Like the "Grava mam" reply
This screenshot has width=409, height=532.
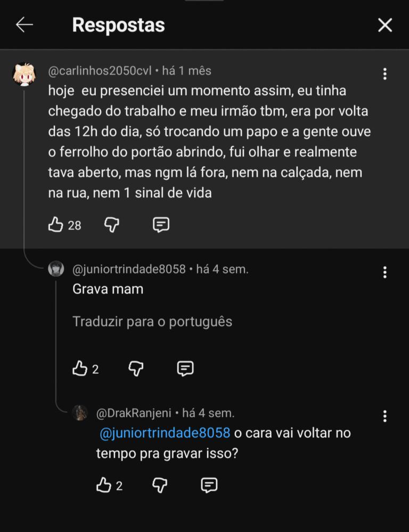click(x=80, y=369)
